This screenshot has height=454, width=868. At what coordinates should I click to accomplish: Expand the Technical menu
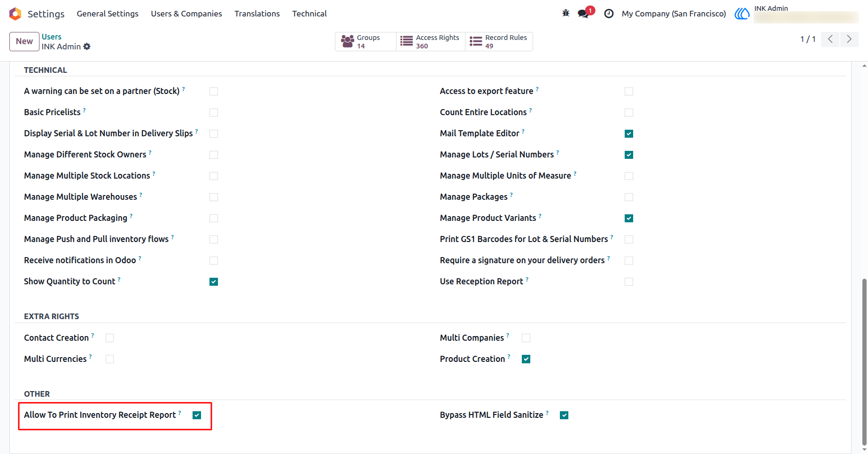310,14
